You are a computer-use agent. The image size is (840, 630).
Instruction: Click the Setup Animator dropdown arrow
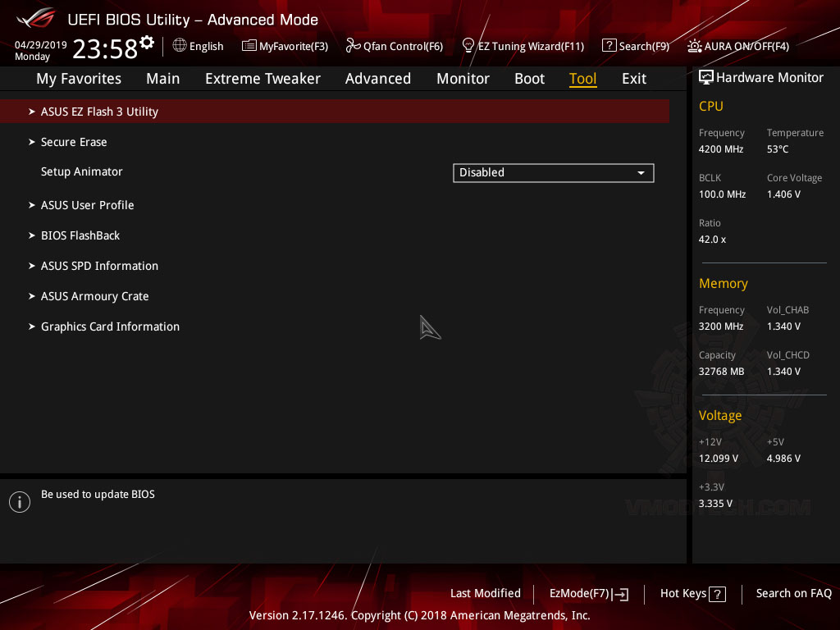point(641,173)
